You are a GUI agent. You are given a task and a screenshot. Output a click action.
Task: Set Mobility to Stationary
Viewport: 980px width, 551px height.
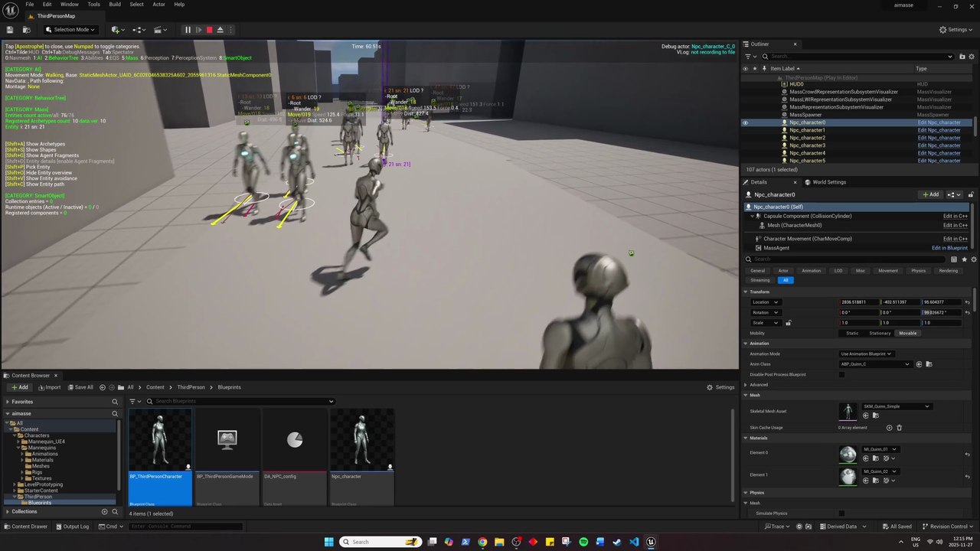[x=880, y=333]
